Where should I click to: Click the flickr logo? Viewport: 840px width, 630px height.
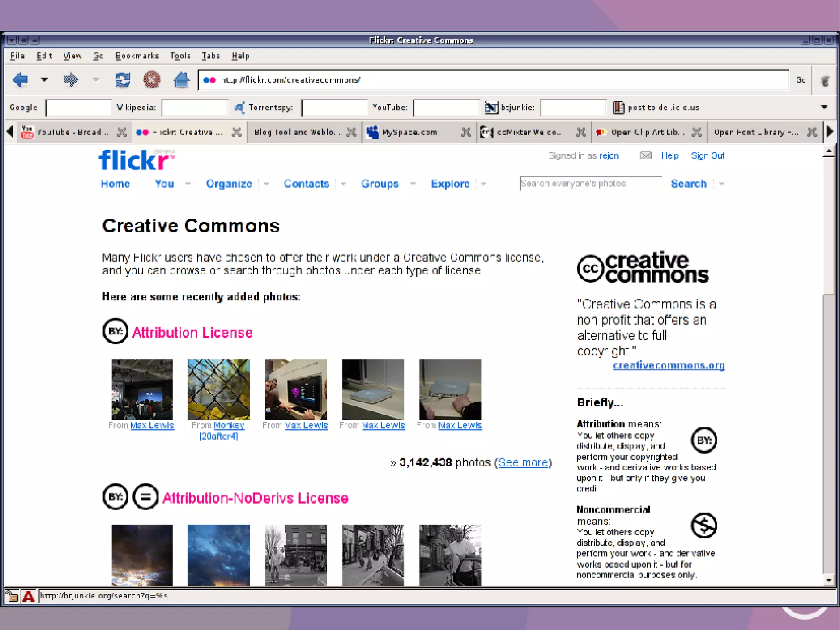tap(136, 160)
